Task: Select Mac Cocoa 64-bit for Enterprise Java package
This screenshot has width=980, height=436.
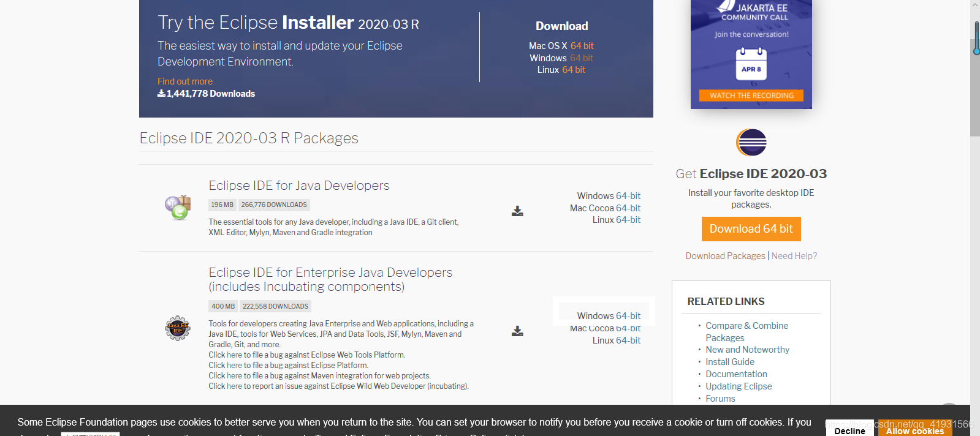Action: coord(628,328)
